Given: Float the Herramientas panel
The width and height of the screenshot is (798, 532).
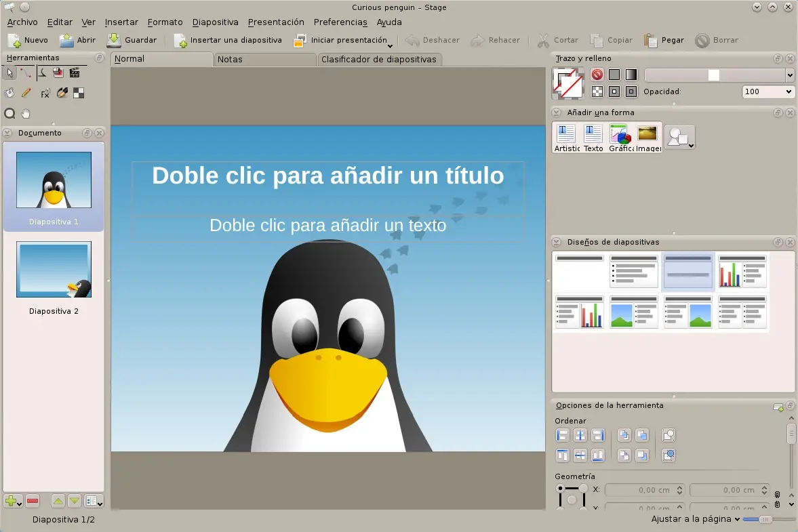Looking at the screenshot, I should [x=99, y=58].
